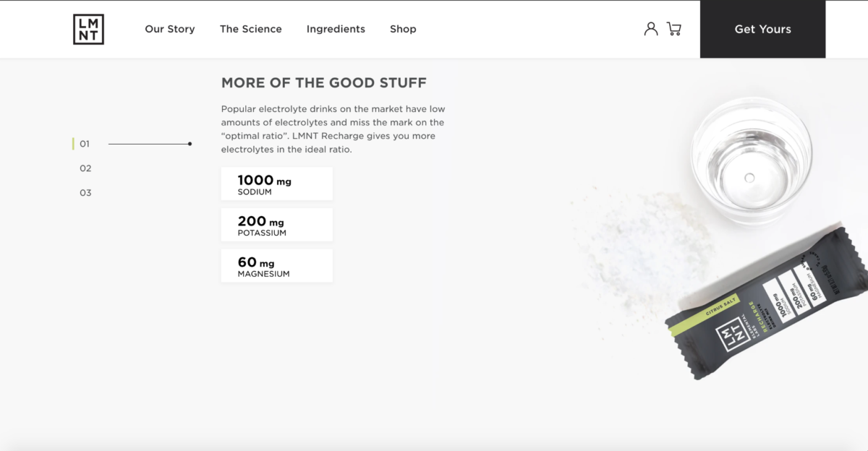This screenshot has width=868, height=451.
Task: Click the 60 mg Magnesium card
Action: click(277, 266)
